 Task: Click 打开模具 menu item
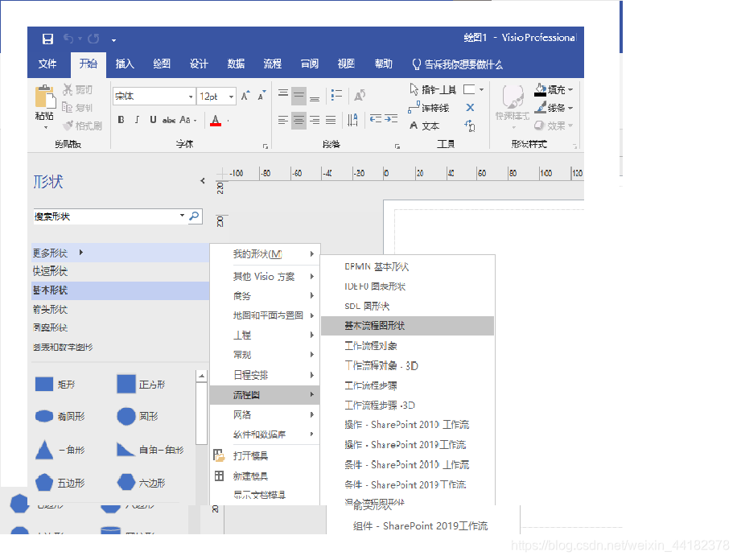pos(265,455)
